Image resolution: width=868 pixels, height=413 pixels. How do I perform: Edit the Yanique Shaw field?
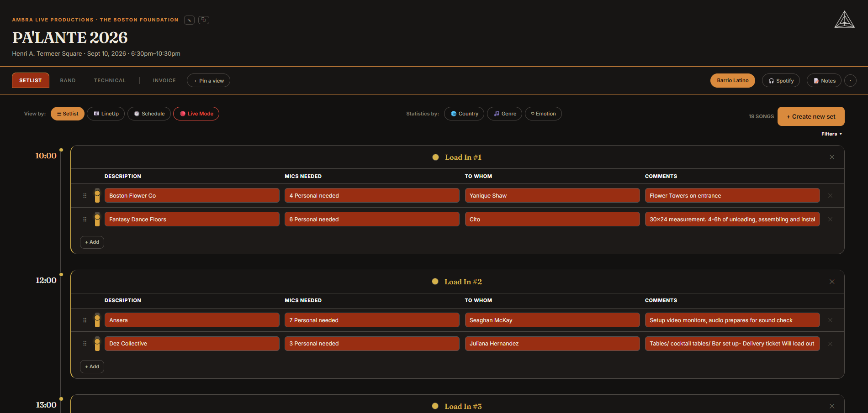pos(552,195)
